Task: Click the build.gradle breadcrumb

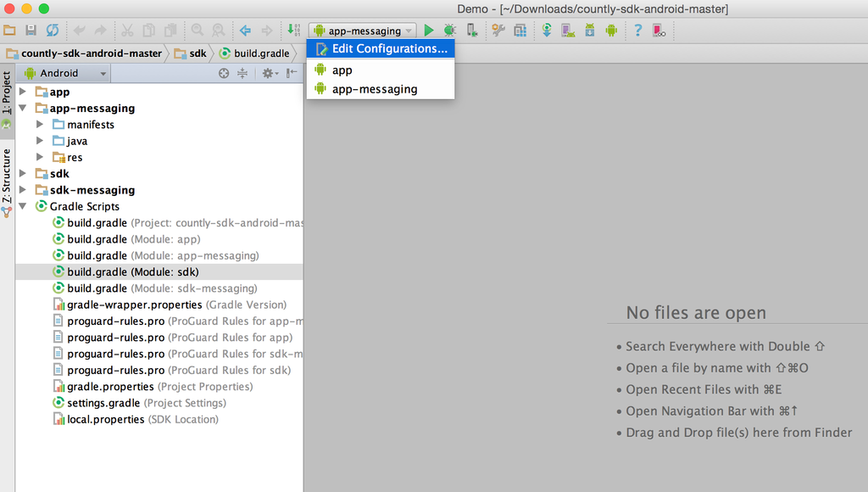Action: (x=254, y=53)
